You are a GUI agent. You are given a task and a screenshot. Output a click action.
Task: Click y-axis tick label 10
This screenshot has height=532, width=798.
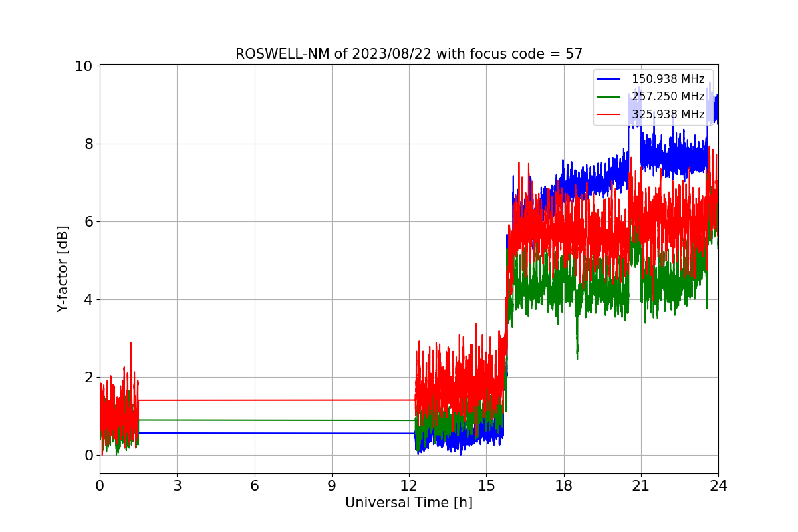(x=84, y=66)
